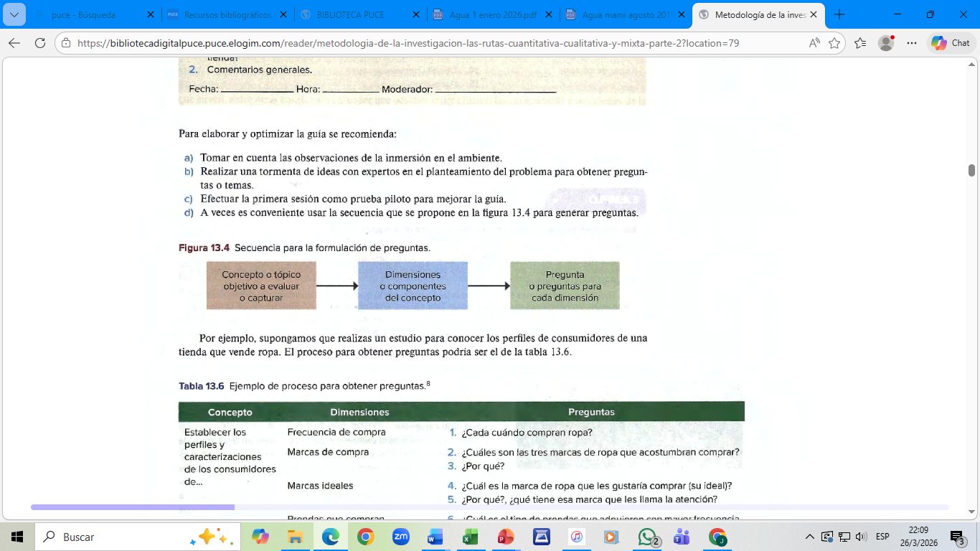980x551 pixels.
Task: Close the puce - Búsqueda tab
Action: click(149, 14)
